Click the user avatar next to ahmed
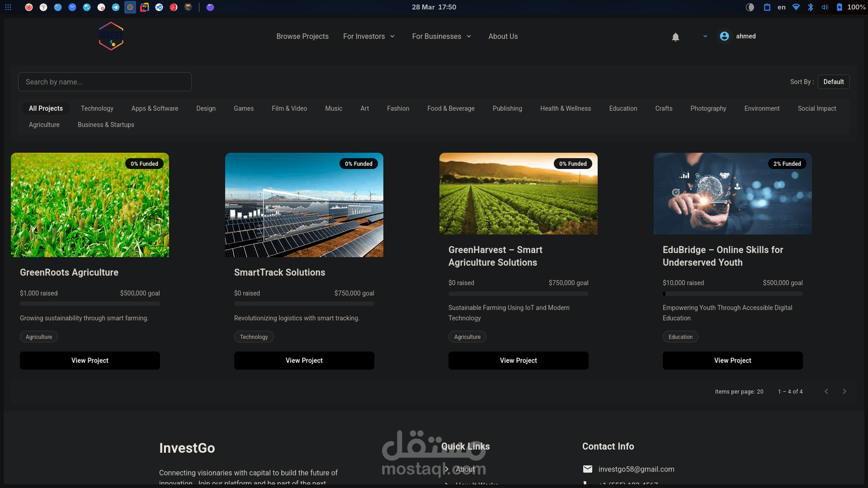Screen dimensions: 868x488 (724, 36)
